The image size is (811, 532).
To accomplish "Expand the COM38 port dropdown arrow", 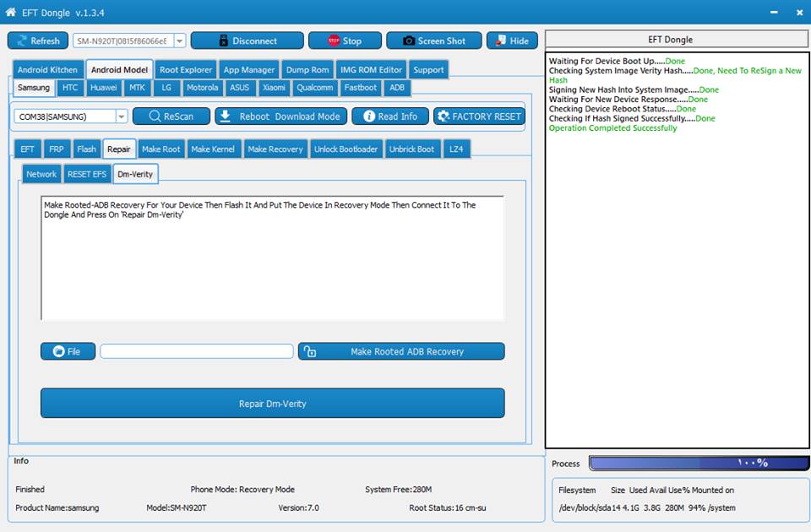I will click(x=121, y=117).
